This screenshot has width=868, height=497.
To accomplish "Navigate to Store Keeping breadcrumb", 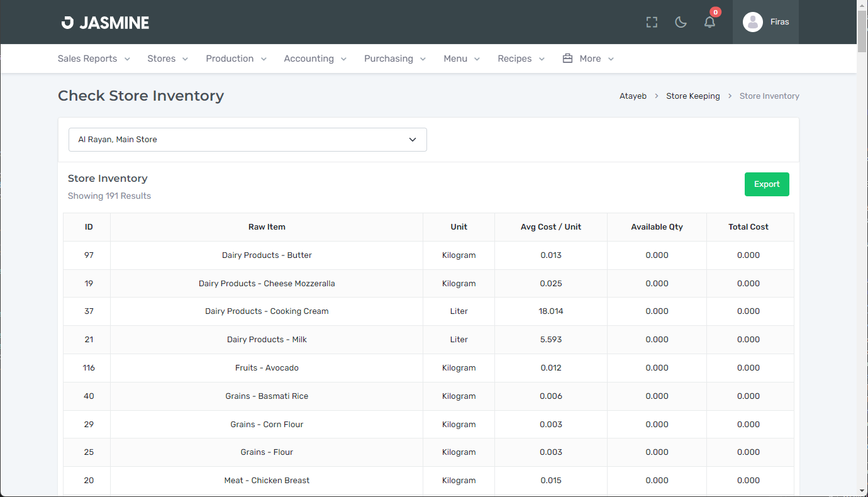I will pyautogui.click(x=693, y=96).
